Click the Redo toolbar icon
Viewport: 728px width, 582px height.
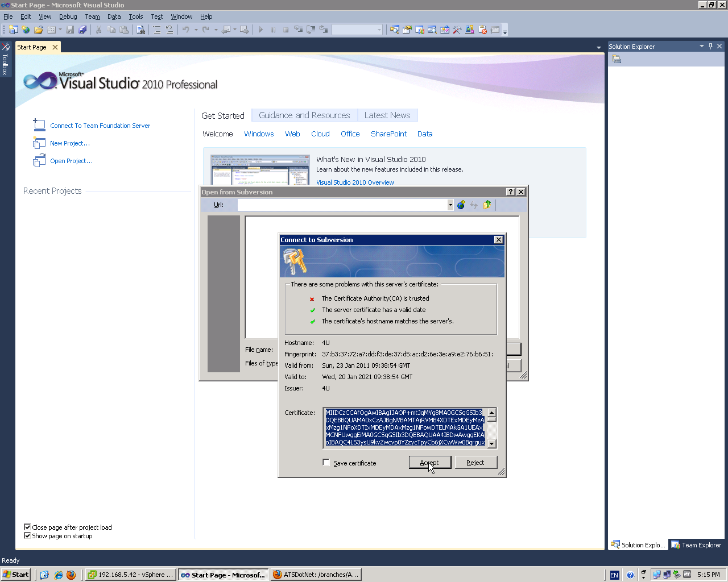click(x=205, y=30)
